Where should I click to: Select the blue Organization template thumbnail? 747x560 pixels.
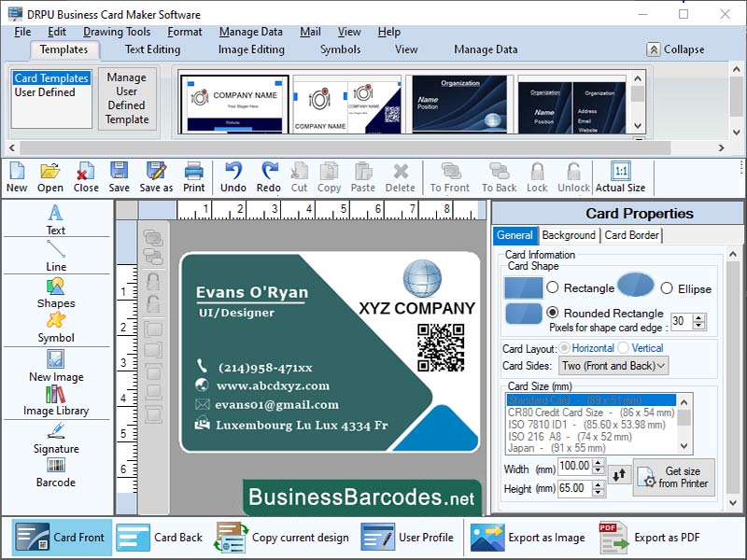[x=459, y=103]
